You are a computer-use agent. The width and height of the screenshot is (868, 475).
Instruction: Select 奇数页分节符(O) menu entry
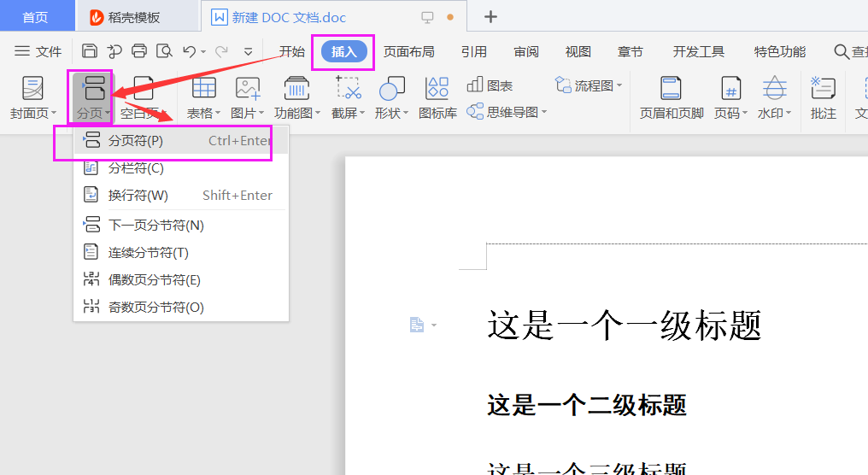click(x=181, y=307)
